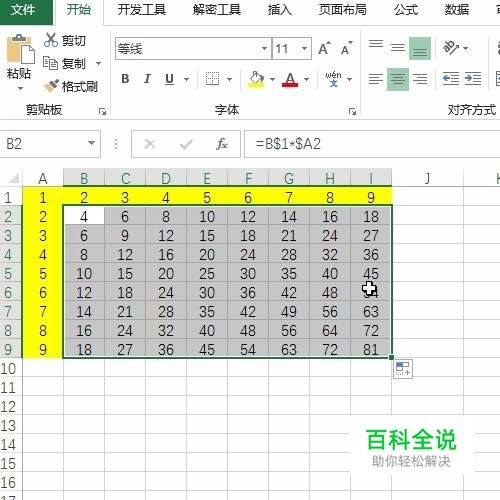Expand the Name Box dropdown
The width and height of the screenshot is (500, 500).
point(91,143)
